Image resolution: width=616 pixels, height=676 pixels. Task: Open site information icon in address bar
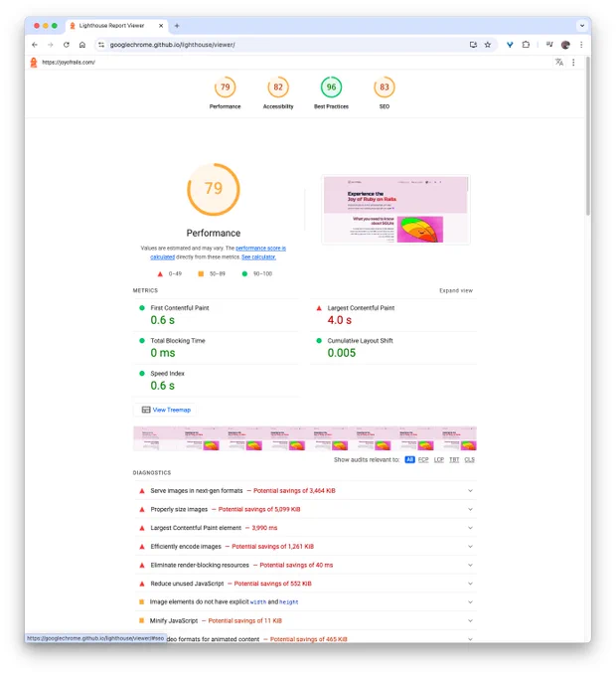101,45
